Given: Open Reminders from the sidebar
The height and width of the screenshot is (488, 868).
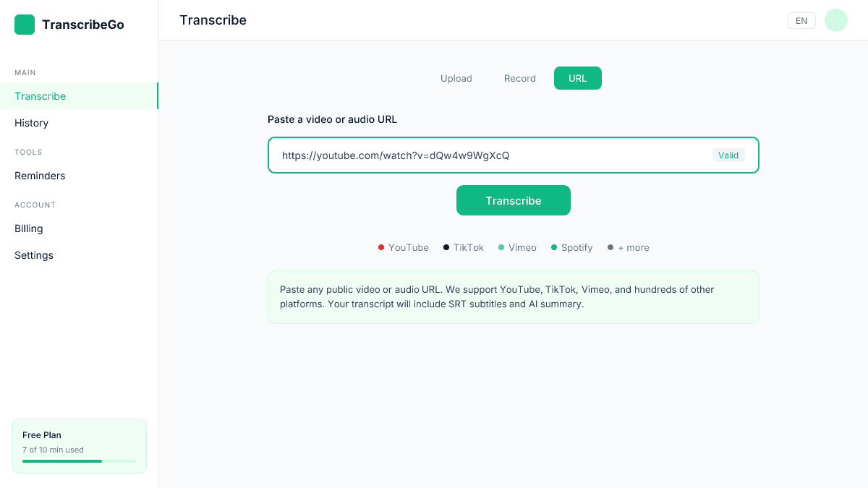Looking at the screenshot, I should point(40,176).
